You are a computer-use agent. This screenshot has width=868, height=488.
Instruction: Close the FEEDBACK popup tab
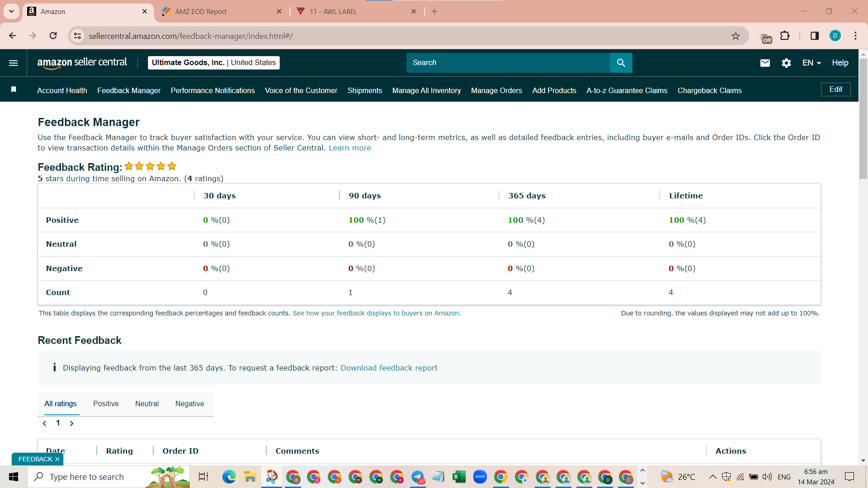(x=57, y=459)
